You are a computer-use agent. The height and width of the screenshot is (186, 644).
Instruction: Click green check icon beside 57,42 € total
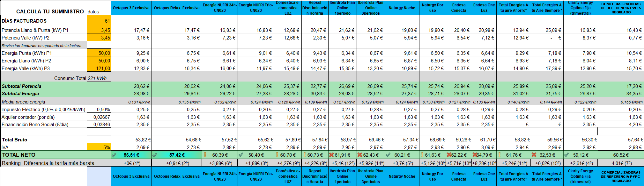click(x=155, y=155)
